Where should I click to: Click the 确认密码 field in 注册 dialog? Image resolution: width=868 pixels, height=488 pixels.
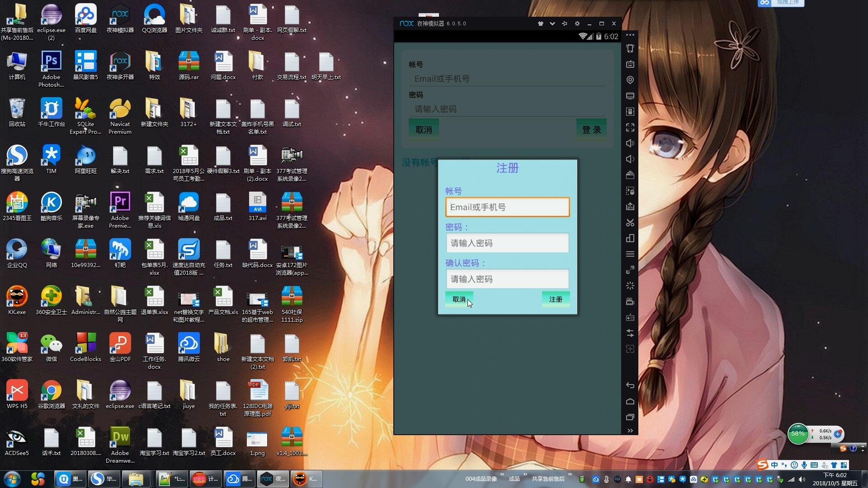[x=507, y=279]
